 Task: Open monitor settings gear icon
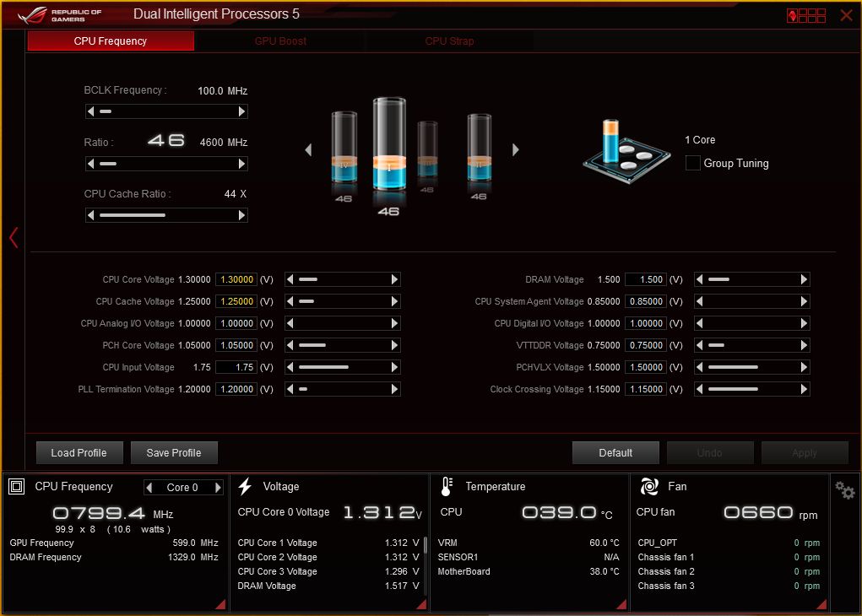(844, 489)
